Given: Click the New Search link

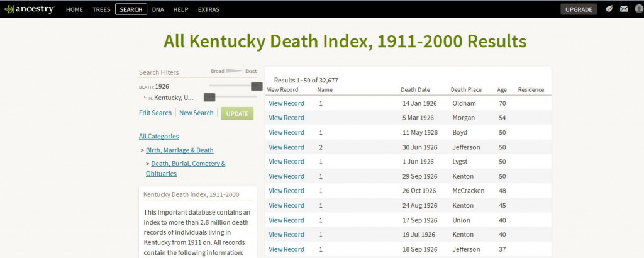Looking at the screenshot, I should (x=196, y=113).
